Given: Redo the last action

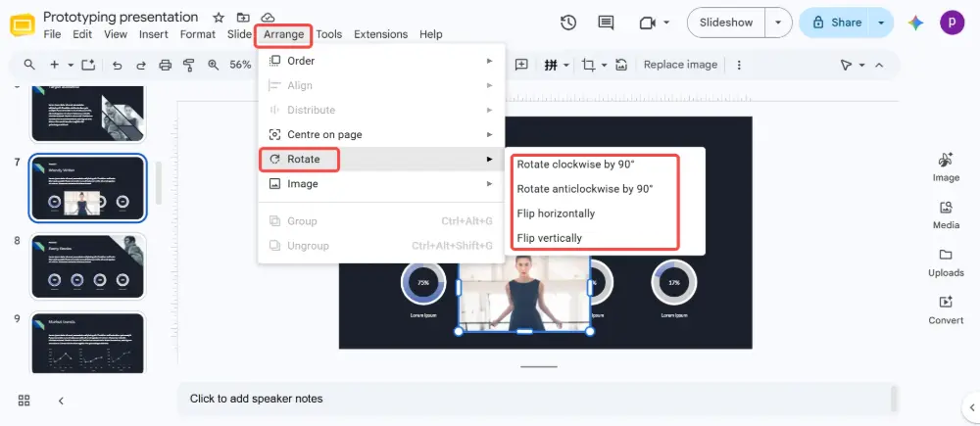Looking at the screenshot, I should [x=140, y=65].
